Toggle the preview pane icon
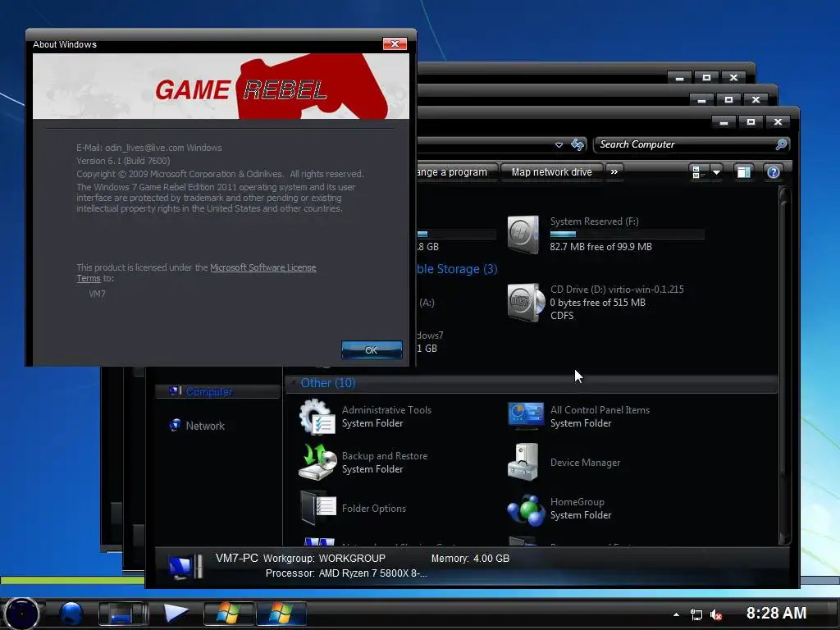Image resolution: width=840 pixels, height=630 pixels. (743, 172)
